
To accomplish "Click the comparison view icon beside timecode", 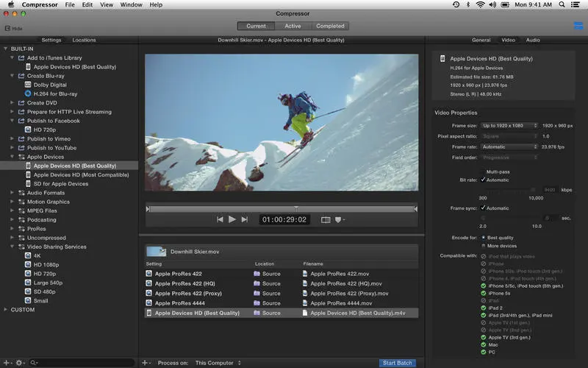I will (326, 219).
